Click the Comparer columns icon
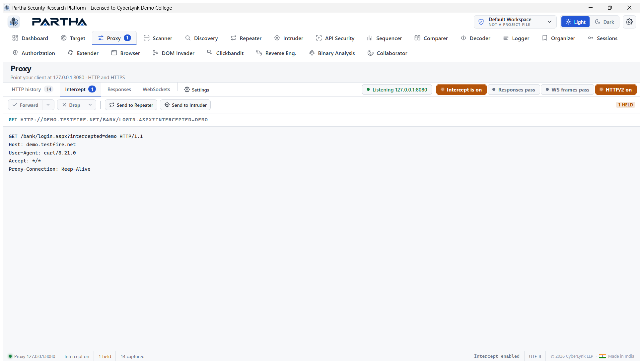 pos(417,38)
